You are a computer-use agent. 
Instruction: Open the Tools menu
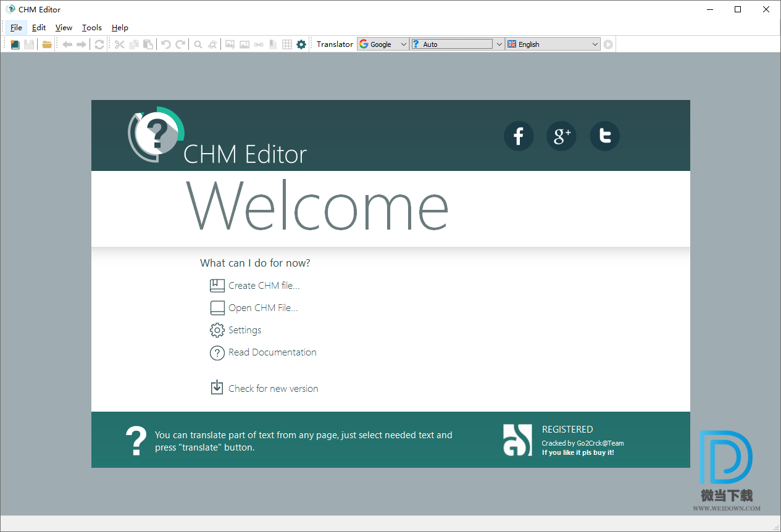pyautogui.click(x=92, y=28)
